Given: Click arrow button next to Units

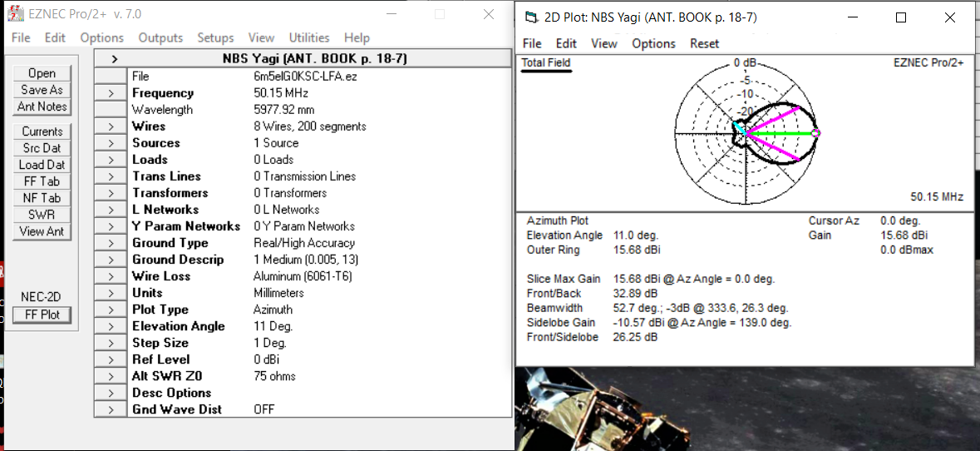Looking at the screenshot, I should click(x=111, y=293).
